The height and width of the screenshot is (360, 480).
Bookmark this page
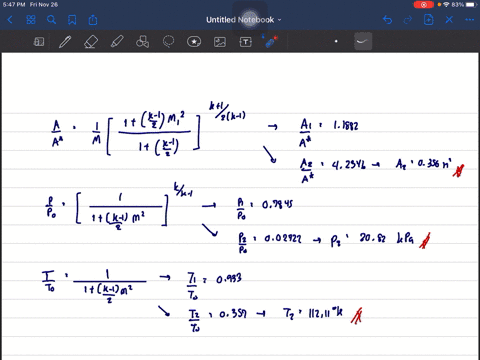72,20
